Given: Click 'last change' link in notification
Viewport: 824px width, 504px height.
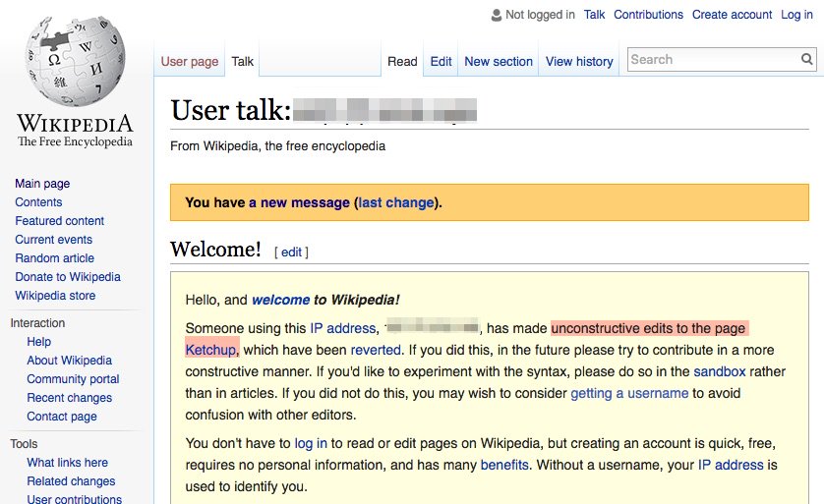Looking at the screenshot, I should [x=396, y=202].
